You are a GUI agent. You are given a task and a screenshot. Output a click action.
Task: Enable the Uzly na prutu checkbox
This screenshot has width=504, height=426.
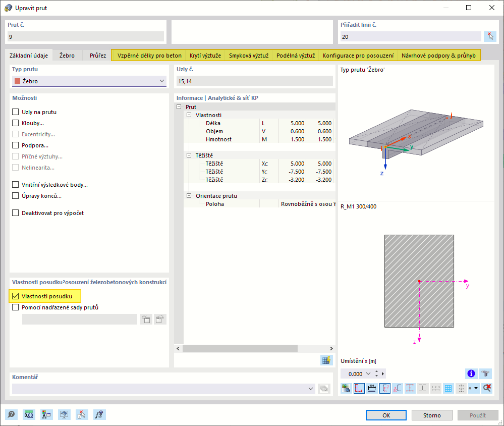pos(16,112)
